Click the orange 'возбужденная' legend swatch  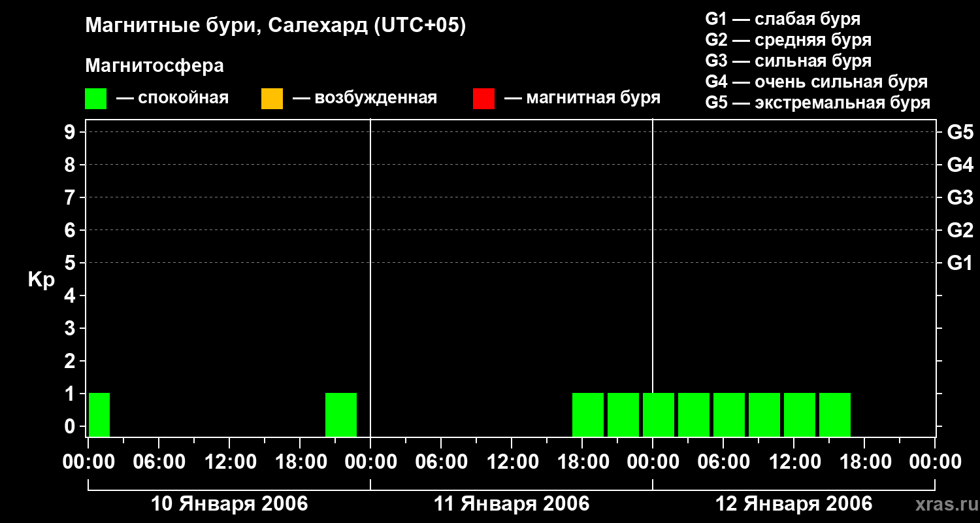pos(272,99)
